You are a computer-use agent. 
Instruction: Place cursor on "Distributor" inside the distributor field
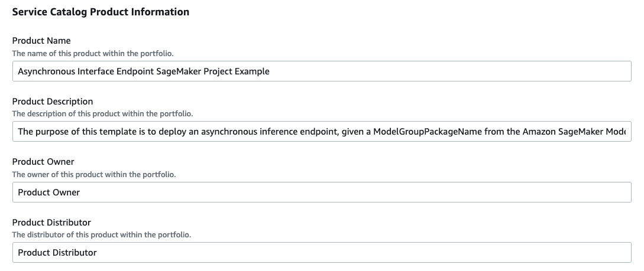73,253
